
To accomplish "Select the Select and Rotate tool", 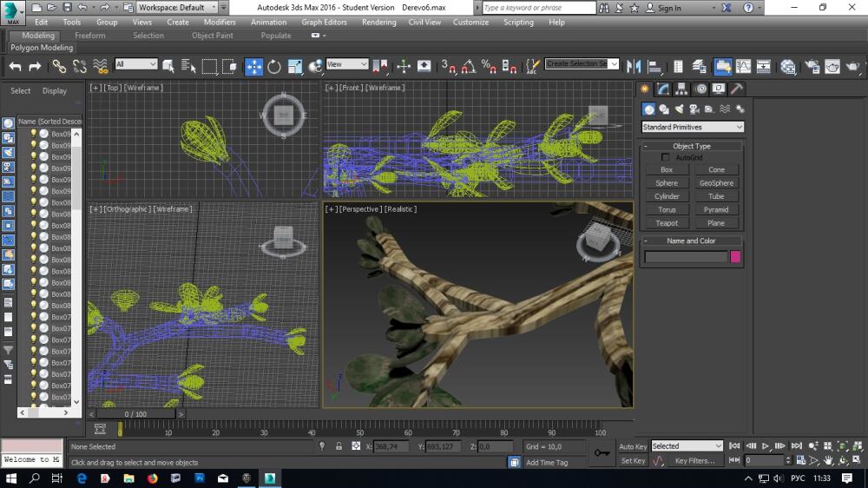I will (274, 67).
